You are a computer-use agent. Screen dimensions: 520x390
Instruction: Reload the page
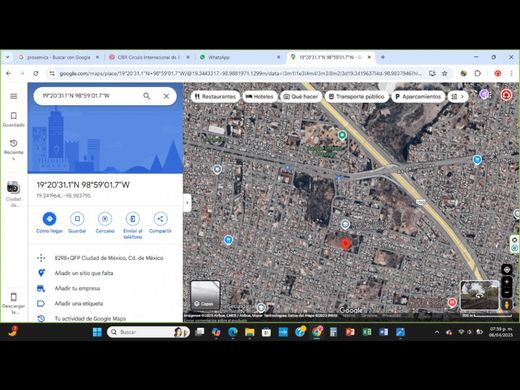coord(36,73)
